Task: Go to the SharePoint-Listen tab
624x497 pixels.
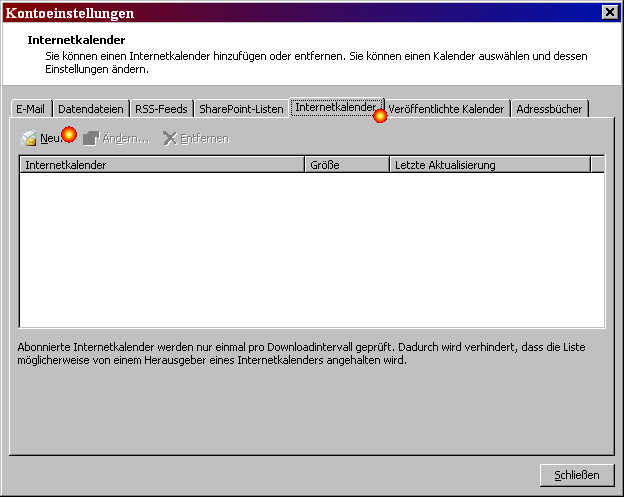Action: (241, 109)
